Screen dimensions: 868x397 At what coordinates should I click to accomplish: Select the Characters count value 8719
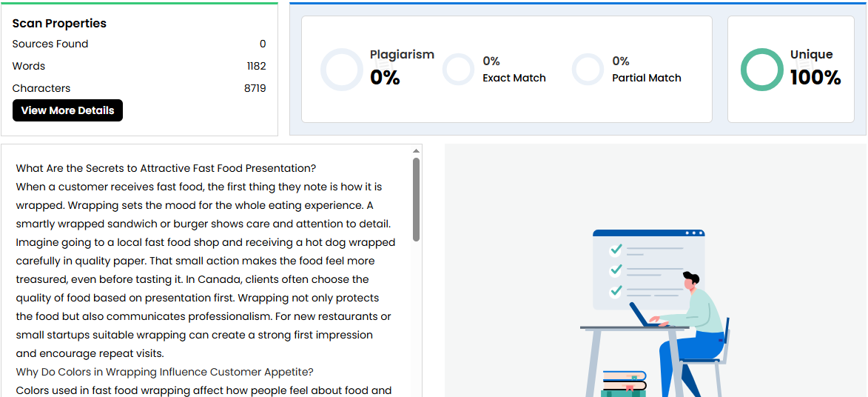point(255,88)
